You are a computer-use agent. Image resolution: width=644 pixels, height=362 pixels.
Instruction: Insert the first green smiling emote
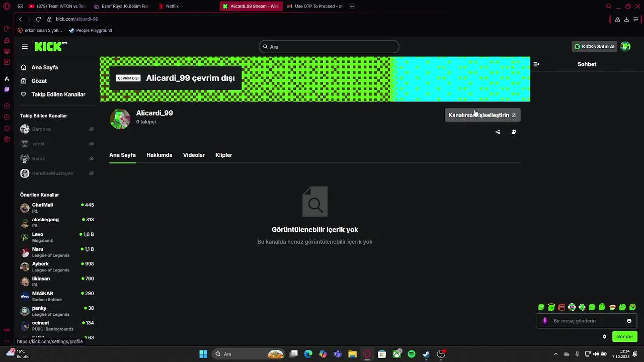coord(541,307)
